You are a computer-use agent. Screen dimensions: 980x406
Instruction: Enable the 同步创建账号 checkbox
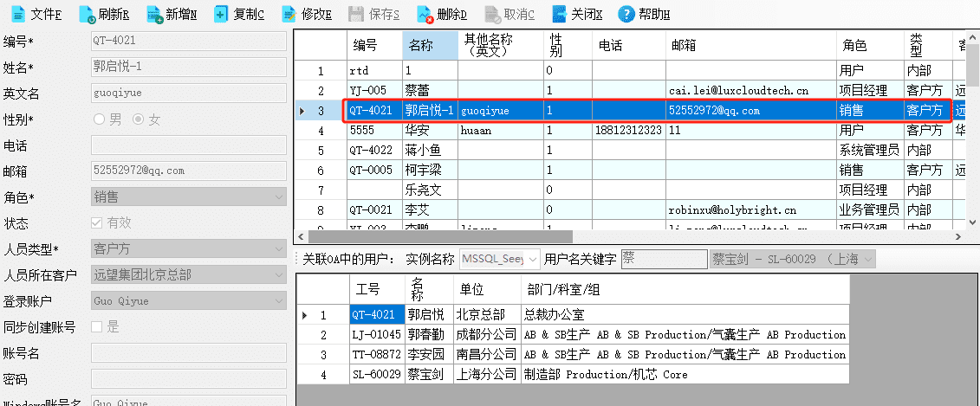(x=97, y=326)
